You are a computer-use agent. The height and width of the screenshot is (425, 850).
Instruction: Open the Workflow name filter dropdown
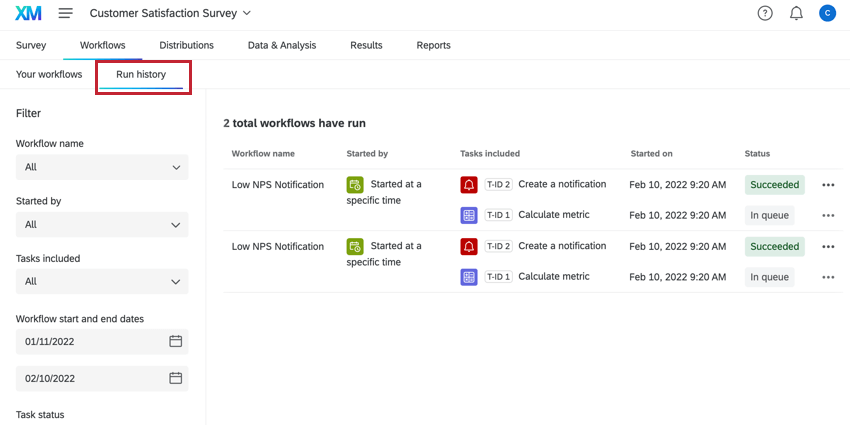tap(101, 167)
